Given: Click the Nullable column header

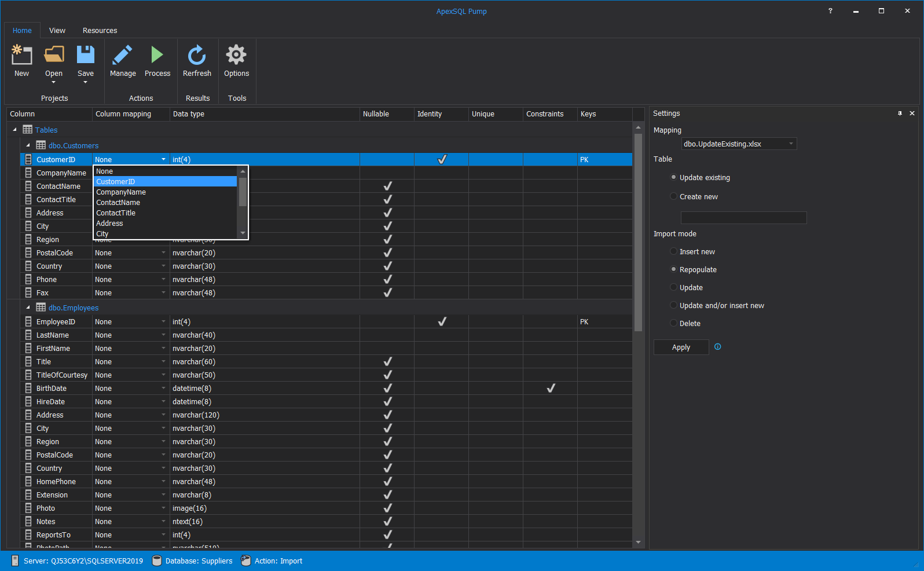Looking at the screenshot, I should pos(387,114).
